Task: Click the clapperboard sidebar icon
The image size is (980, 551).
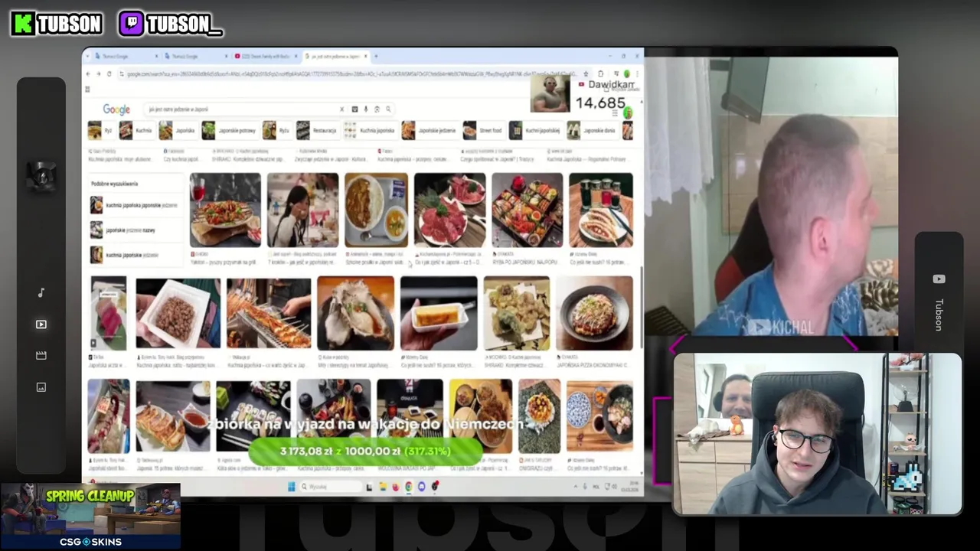Action: pos(41,355)
